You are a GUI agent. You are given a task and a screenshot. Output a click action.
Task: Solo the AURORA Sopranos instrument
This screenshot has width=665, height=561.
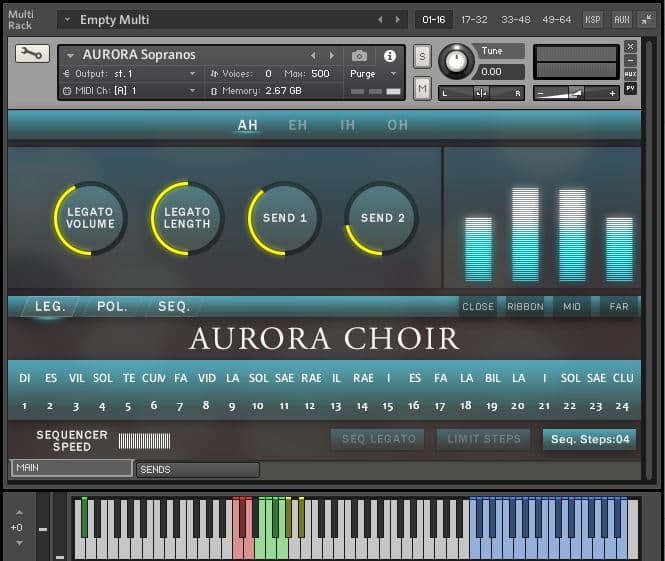[x=422, y=56]
